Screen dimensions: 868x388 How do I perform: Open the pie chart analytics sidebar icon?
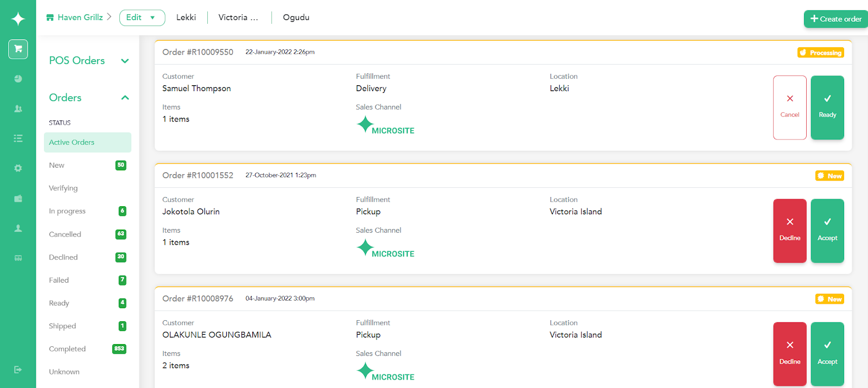point(18,79)
